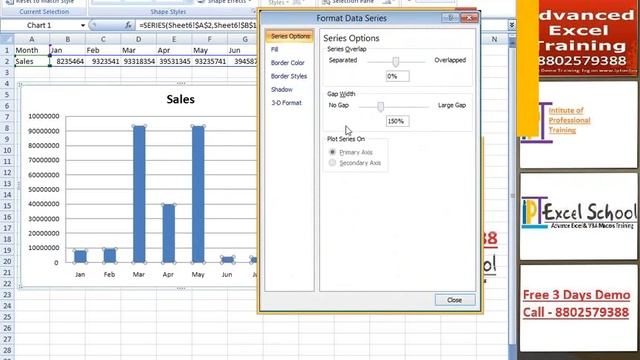
Task: Select row 3 header
Action: coord(7,72)
